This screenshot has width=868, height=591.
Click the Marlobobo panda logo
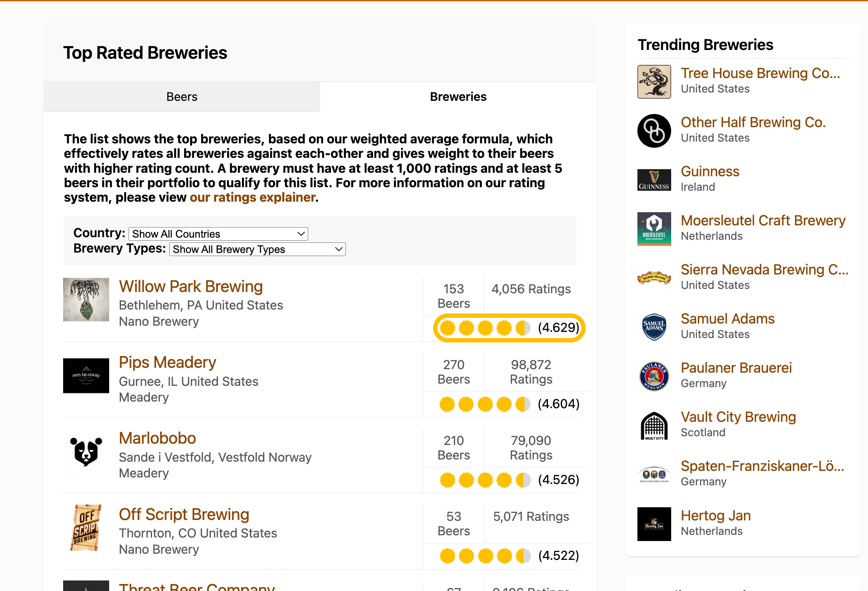(x=86, y=452)
